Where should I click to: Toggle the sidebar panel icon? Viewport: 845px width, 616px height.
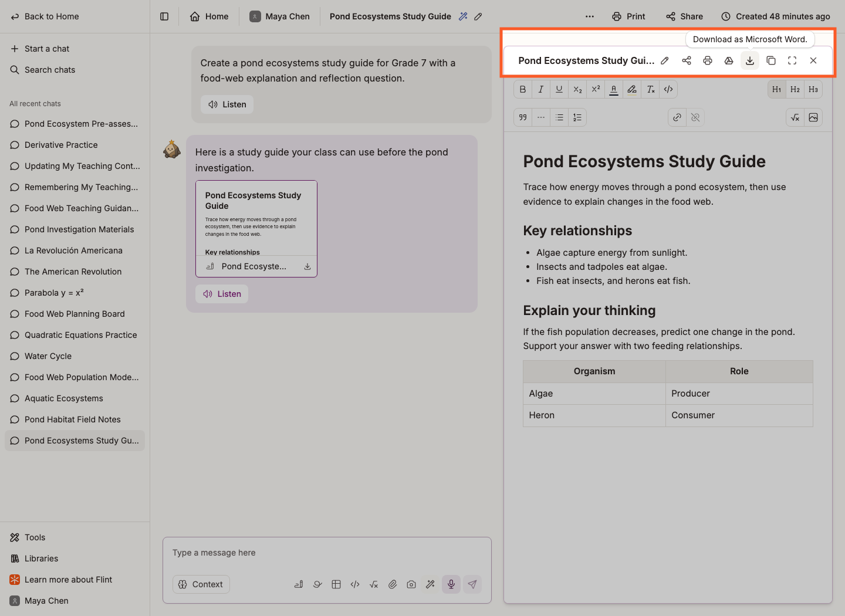click(x=164, y=16)
